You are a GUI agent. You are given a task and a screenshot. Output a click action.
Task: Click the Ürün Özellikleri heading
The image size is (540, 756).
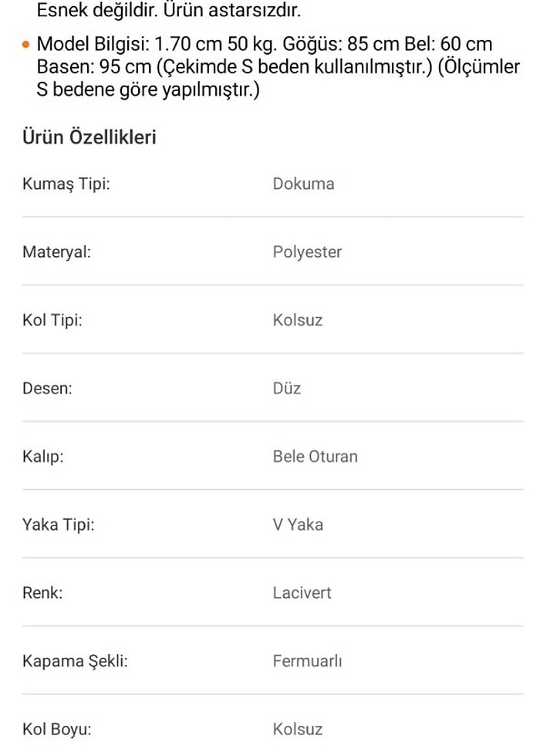[x=89, y=137]
